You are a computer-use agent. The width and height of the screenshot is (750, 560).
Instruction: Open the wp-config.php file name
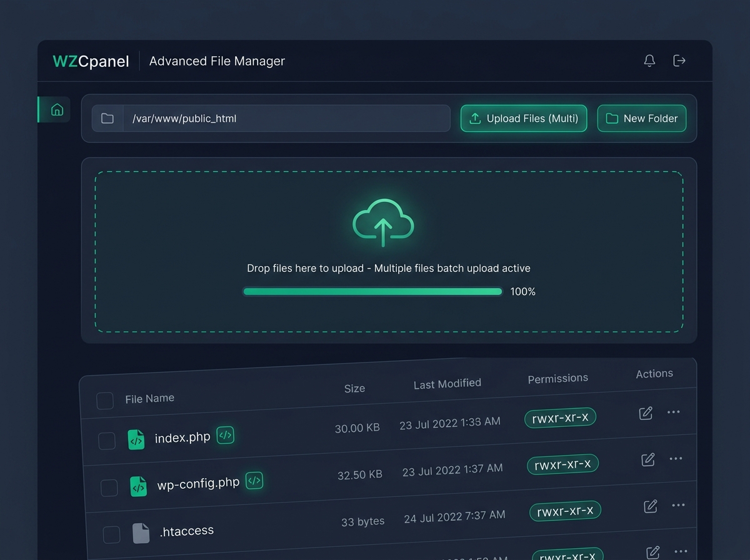[198, 484]
